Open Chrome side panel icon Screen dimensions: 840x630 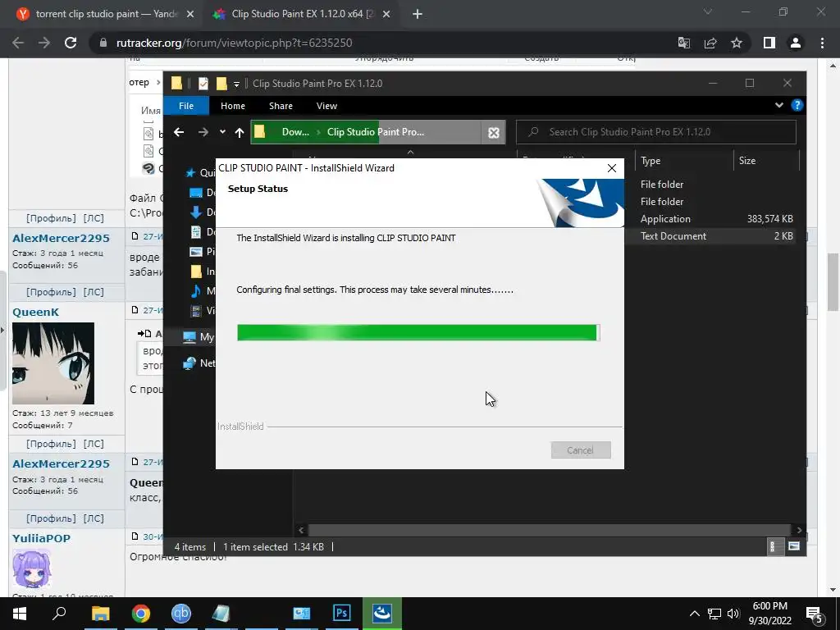[x=769, y=43]
